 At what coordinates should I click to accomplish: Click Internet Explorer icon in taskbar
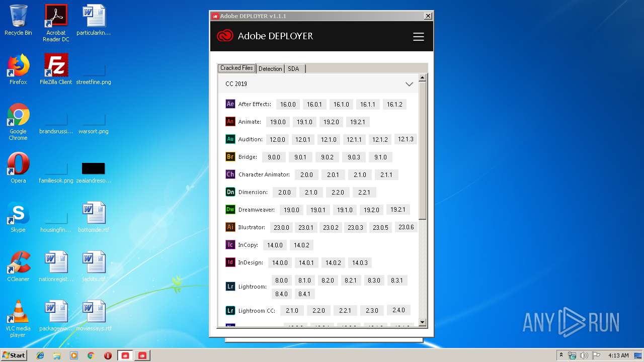(x=40, y=355)
